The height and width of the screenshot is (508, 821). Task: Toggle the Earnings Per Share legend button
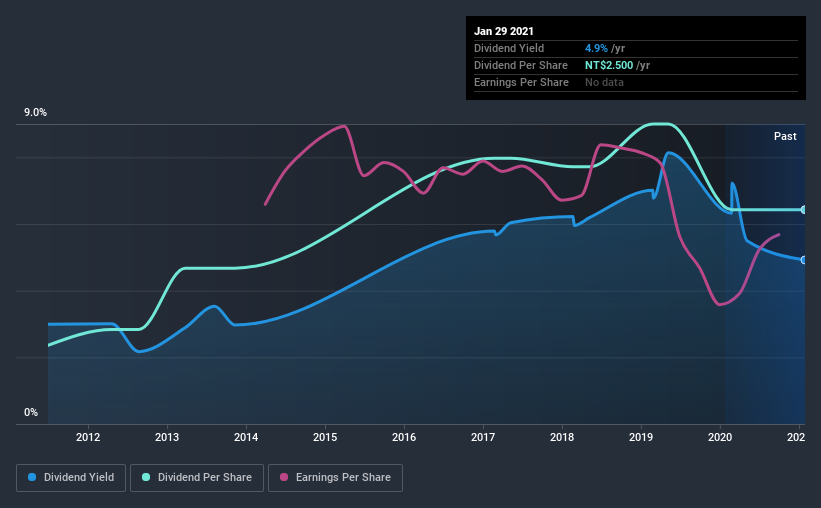point(336,478)
